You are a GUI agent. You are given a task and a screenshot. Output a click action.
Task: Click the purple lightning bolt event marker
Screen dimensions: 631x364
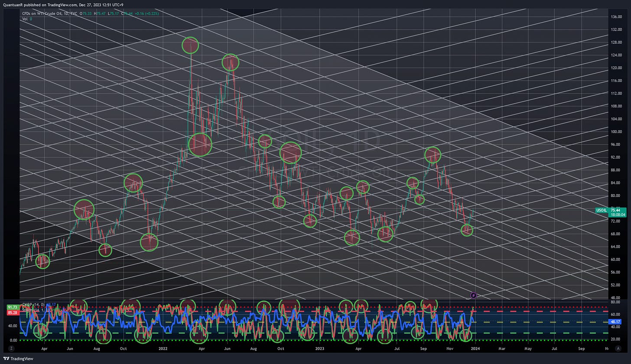(474, 296)
